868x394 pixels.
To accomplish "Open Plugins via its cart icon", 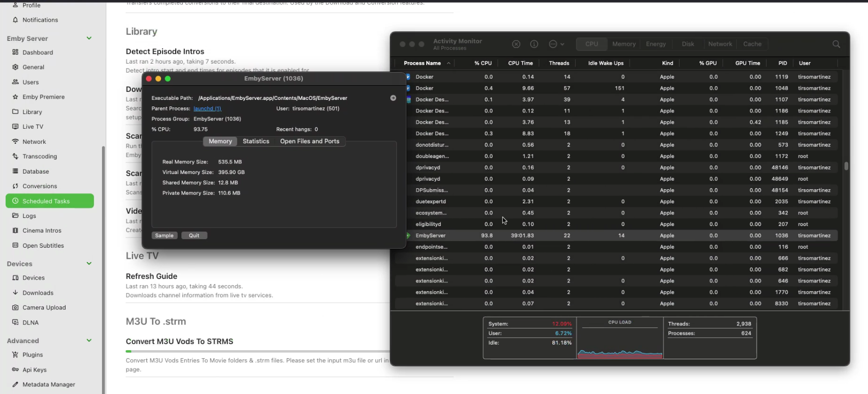I will point(15,355).
